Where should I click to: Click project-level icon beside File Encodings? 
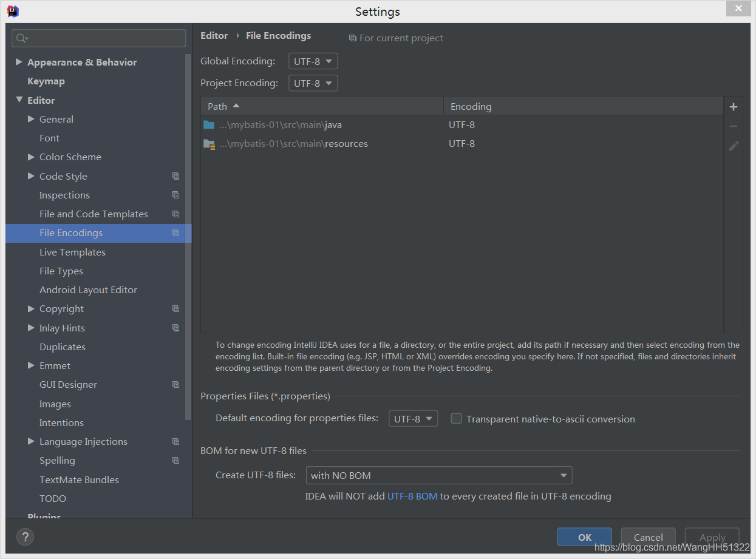click(175, 233)
